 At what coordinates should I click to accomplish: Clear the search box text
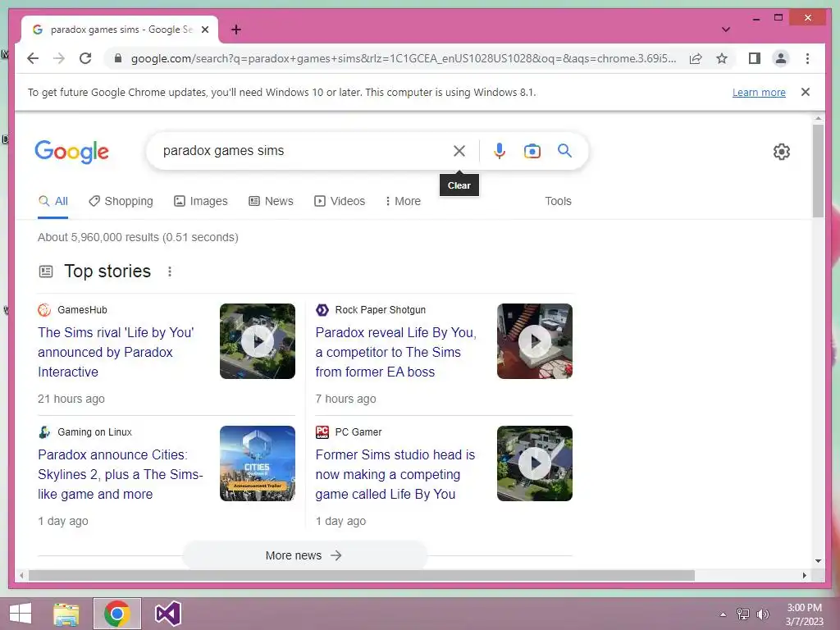point(459,151)
